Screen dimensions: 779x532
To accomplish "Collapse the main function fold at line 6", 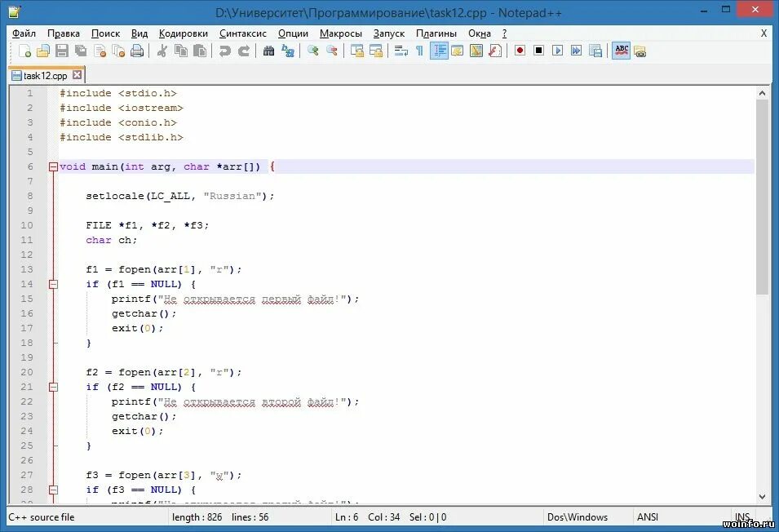I will point(53,167).
